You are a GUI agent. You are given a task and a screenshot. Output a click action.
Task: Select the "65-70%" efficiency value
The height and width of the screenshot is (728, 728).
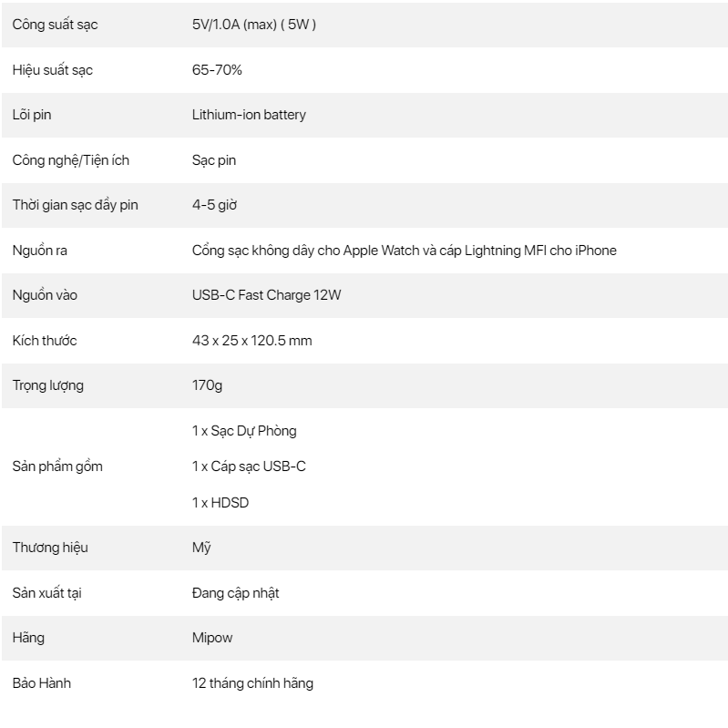pyautogui.click(x=217, y=70)
